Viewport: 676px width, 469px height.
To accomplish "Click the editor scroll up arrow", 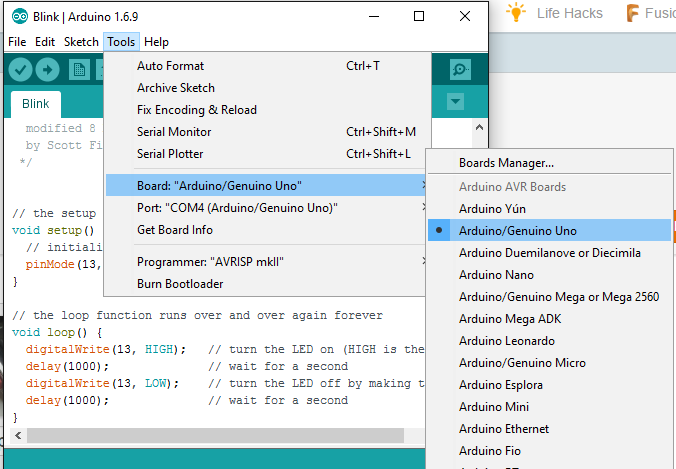I will pyautogui.click(x=479, y=128).
